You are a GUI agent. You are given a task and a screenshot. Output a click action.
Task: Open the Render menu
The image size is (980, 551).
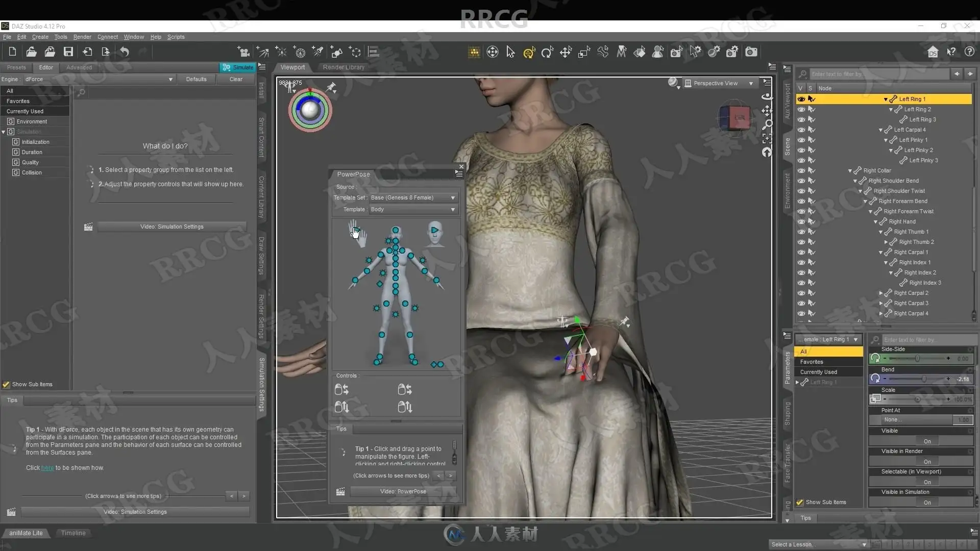tap(82, 37)
